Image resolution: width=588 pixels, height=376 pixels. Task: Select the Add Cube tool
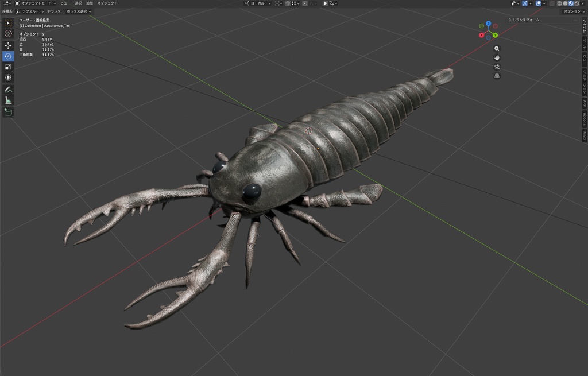point(8,112)
